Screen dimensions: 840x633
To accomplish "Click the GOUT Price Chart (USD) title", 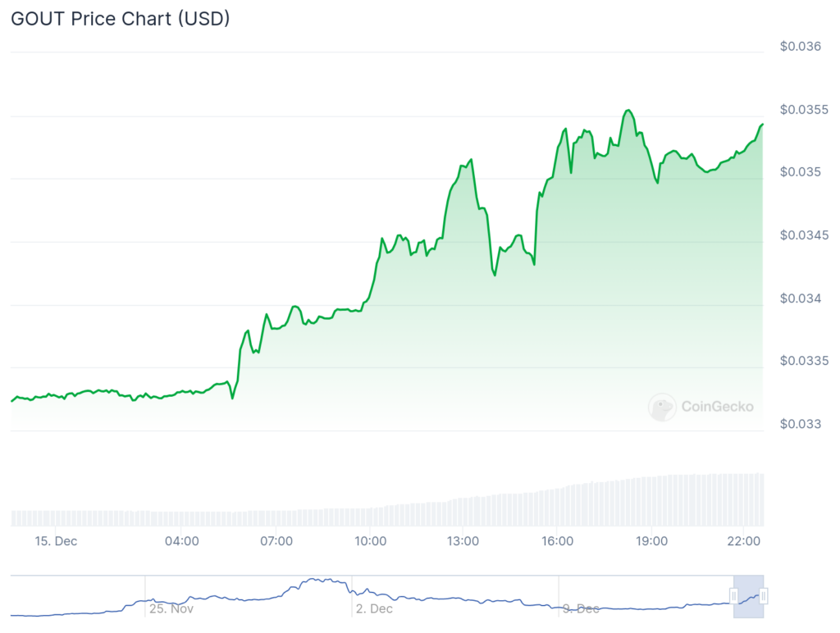I will coord(120,19).
